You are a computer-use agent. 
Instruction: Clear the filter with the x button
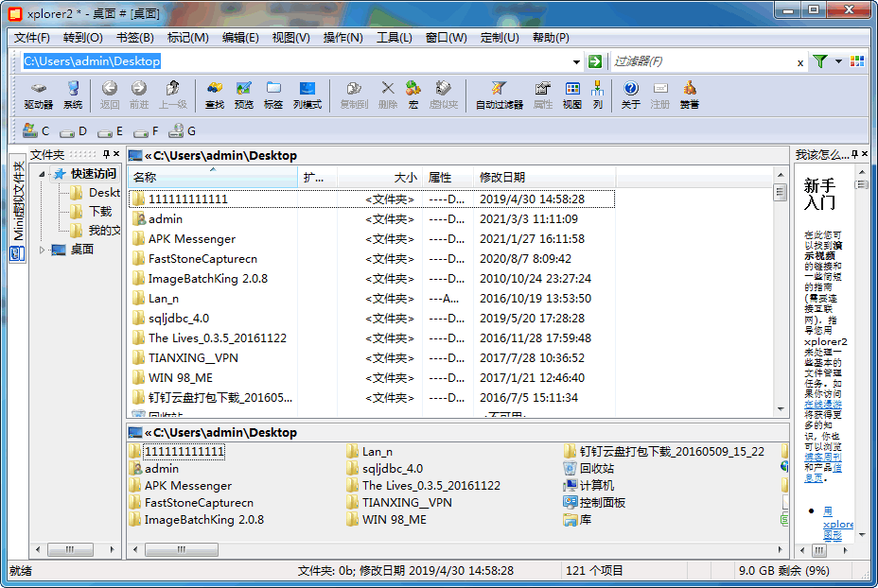click(800, 62)
